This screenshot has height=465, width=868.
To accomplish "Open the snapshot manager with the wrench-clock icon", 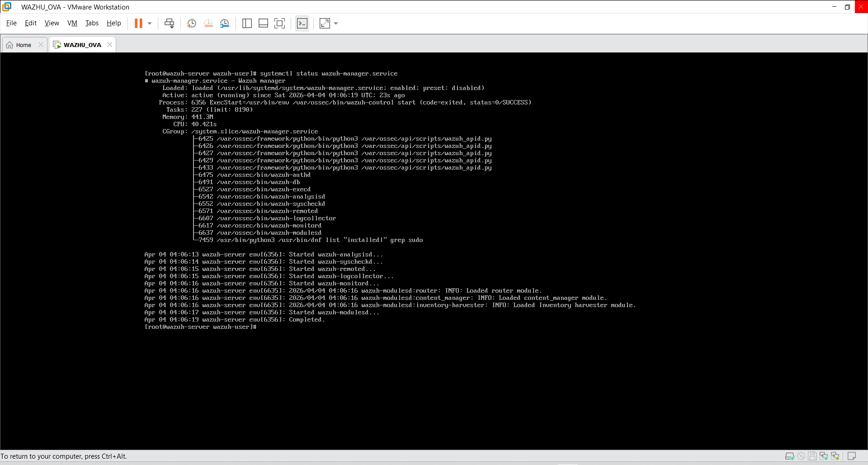I will click(225, 24).
